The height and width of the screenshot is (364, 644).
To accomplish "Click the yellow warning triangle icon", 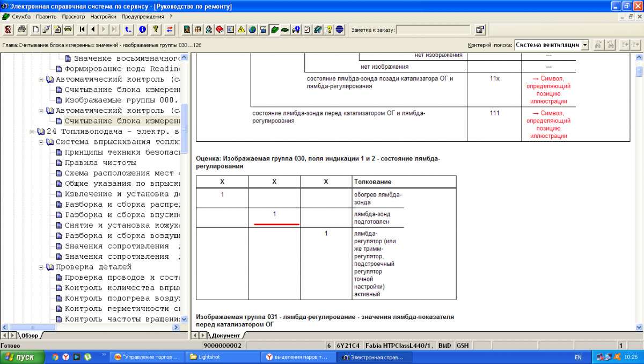I will click(241, 30).
